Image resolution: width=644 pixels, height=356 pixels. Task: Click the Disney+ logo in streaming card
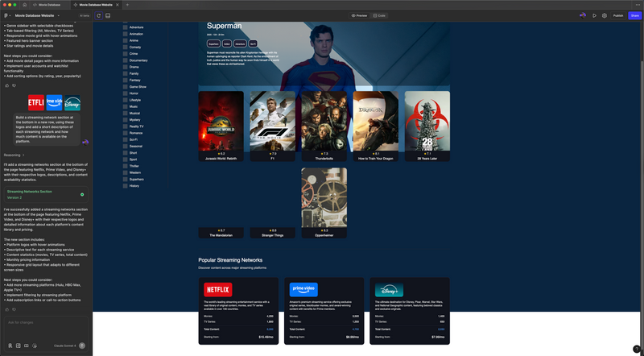(x=389, y=289)
